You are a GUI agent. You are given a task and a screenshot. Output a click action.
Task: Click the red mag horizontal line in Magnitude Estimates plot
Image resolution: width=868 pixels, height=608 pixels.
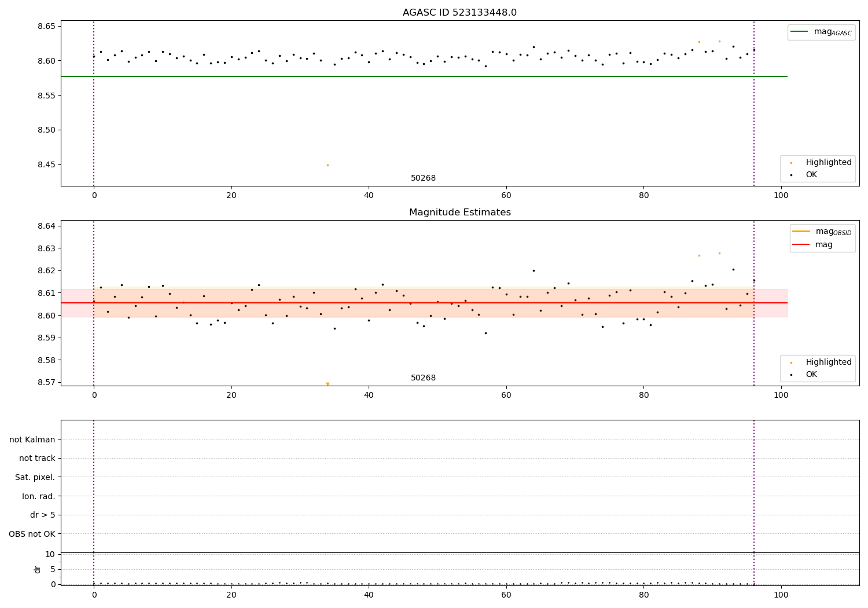(x=424, y=303)
